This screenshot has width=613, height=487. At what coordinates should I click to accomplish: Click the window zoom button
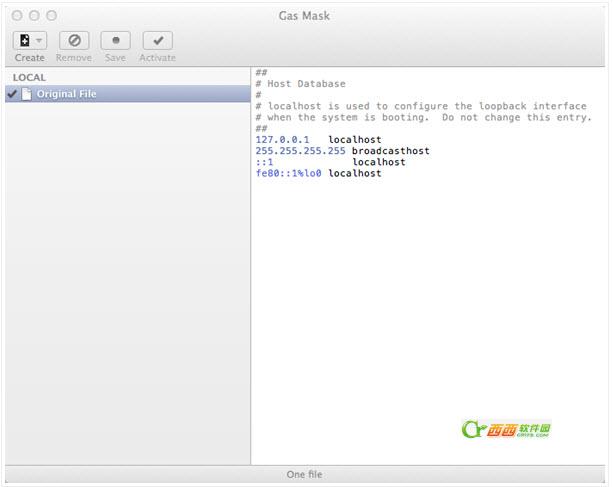tap(52, 16)
